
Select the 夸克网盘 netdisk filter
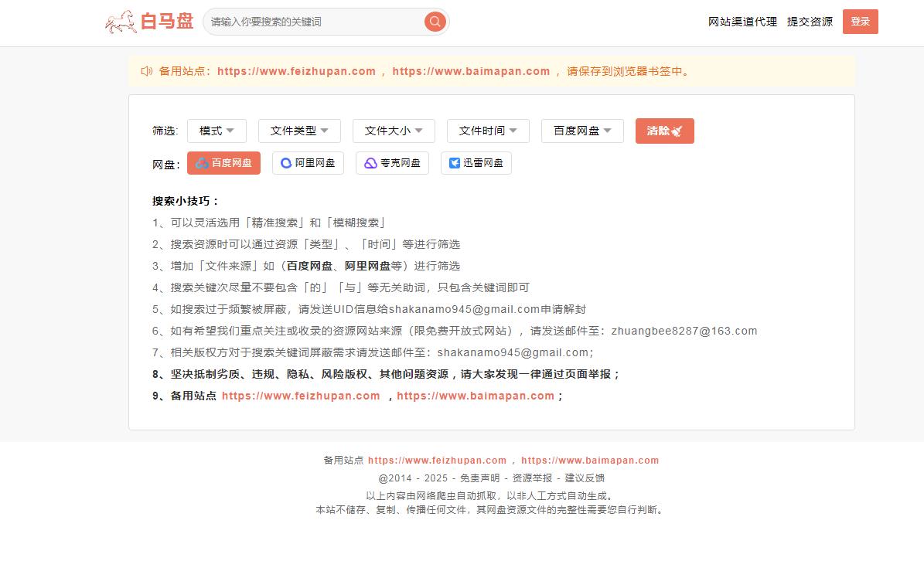[392, 163]
